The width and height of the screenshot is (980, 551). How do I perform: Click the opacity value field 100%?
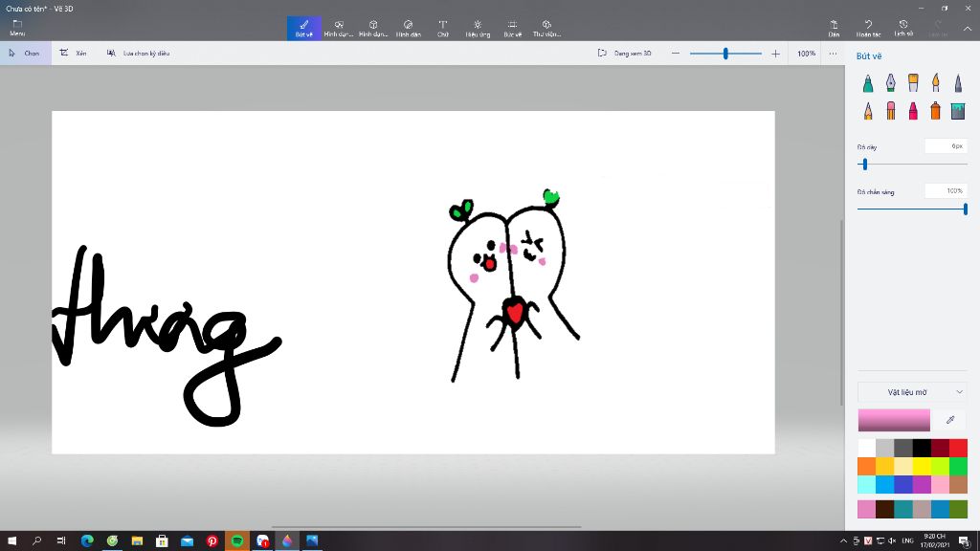[947, 191]
